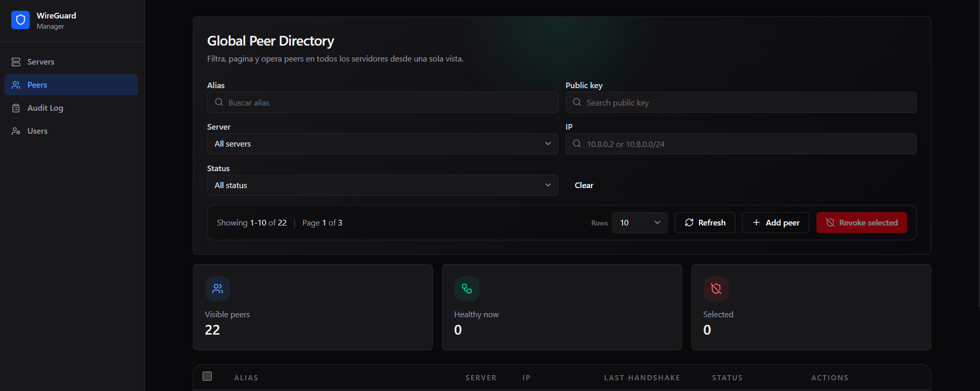Screen dimensions: 980x391
Task: Click the Visible peers count 22
Action: [212, 330]
